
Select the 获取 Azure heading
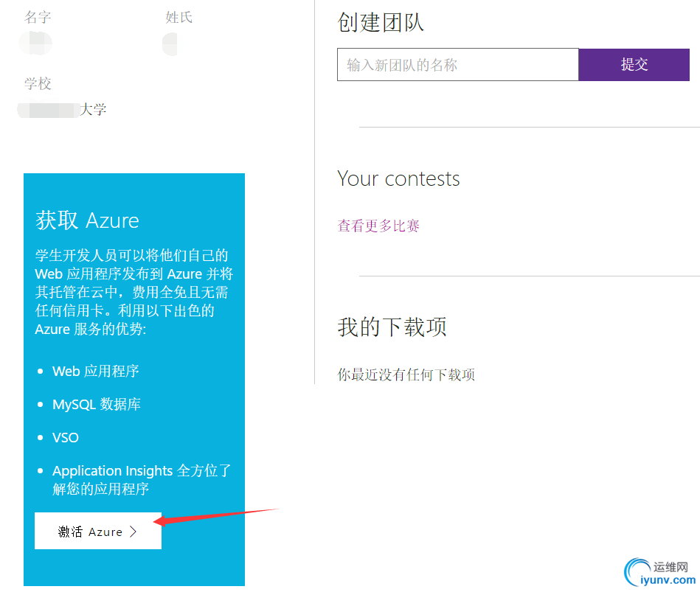point(88,220)
